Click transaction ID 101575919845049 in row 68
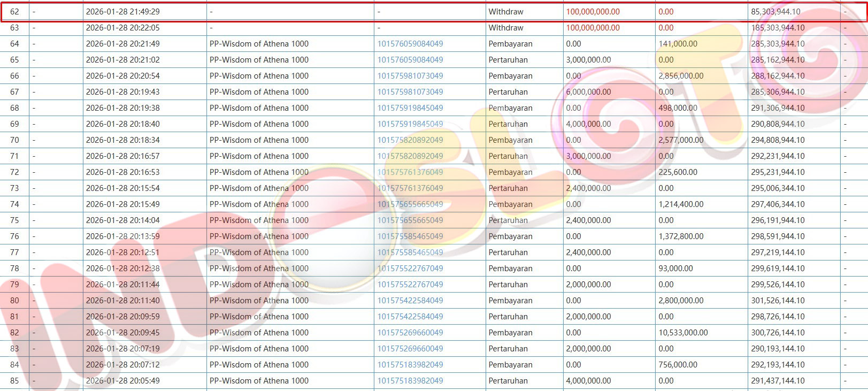Image resolution: width=868 pixels, height=391 pixels. pos(410,108)
